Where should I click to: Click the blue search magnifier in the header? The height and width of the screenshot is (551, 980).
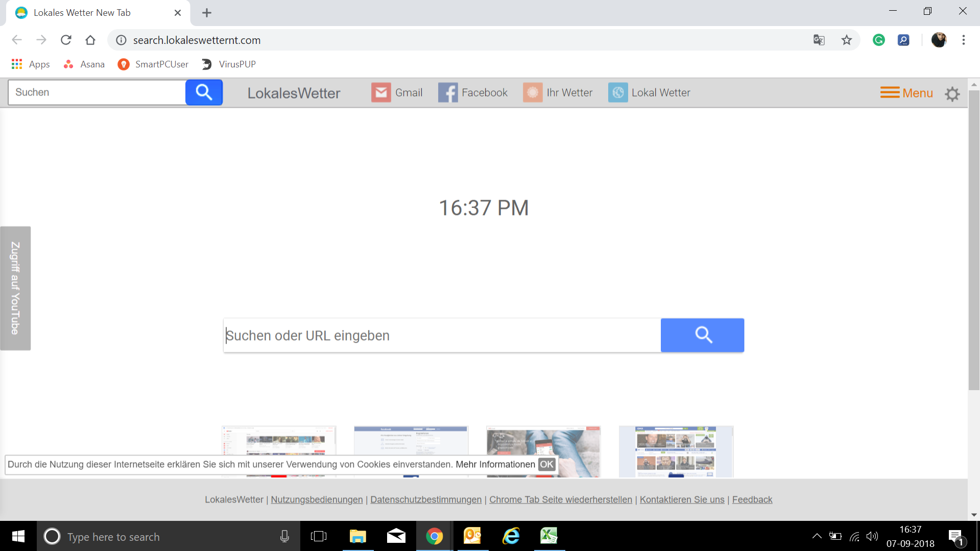pyautogui.click(x=204, y=92)
